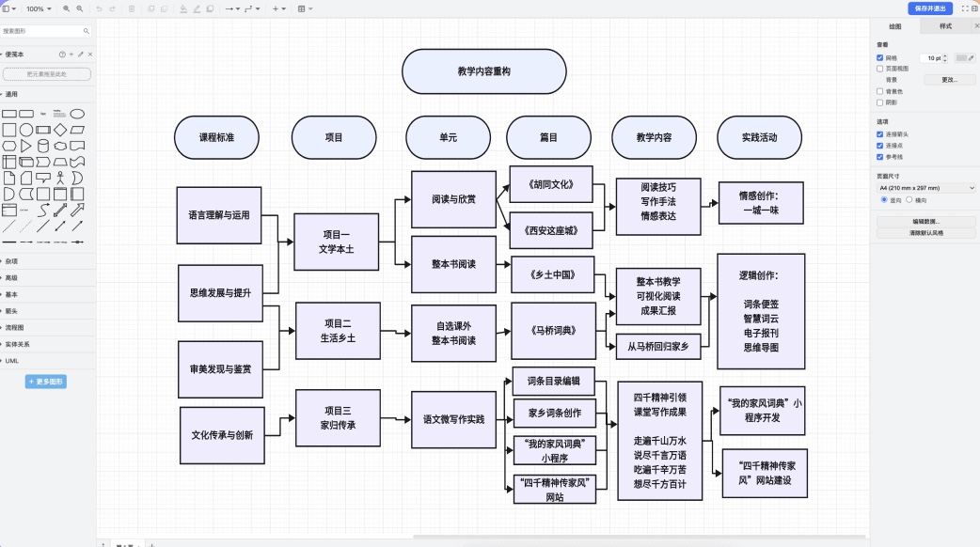This screenshot has width=980, height=547.
Task: Click the scratchpad edit pencil icon
Action: pyautogui.click(x=81, y=55)
